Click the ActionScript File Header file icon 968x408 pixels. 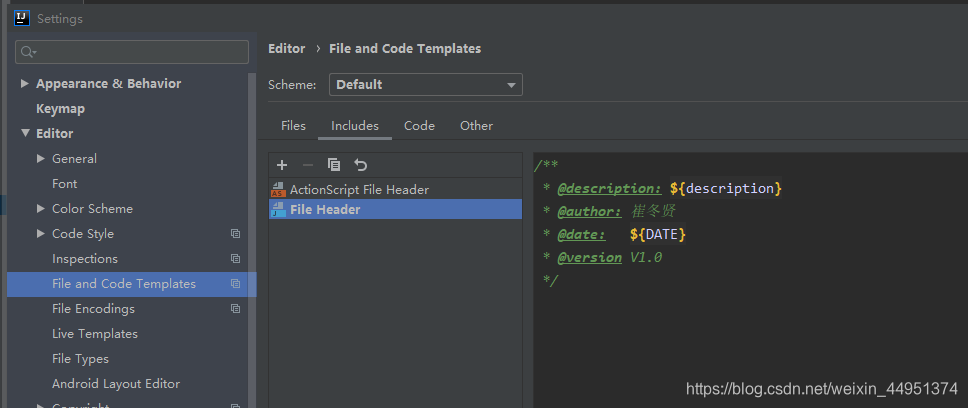coord(278,189)
